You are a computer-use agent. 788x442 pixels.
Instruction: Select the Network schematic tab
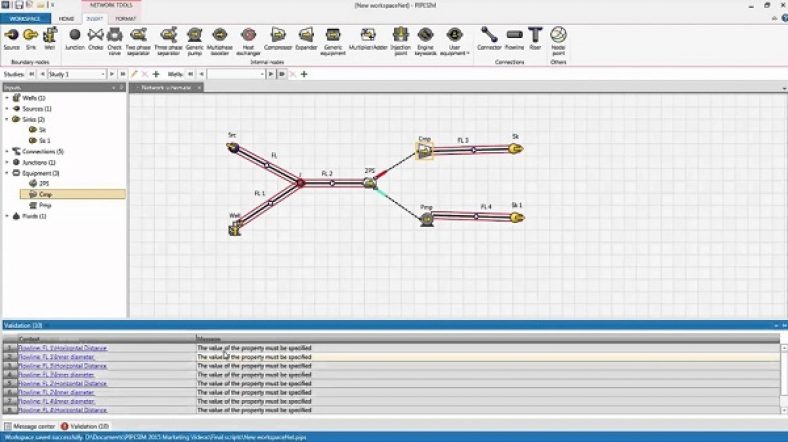166,87
